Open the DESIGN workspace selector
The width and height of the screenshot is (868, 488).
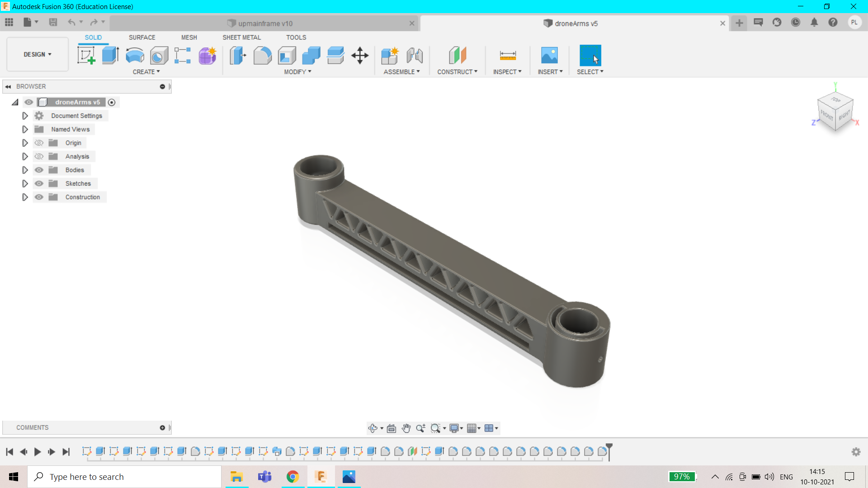37,54
